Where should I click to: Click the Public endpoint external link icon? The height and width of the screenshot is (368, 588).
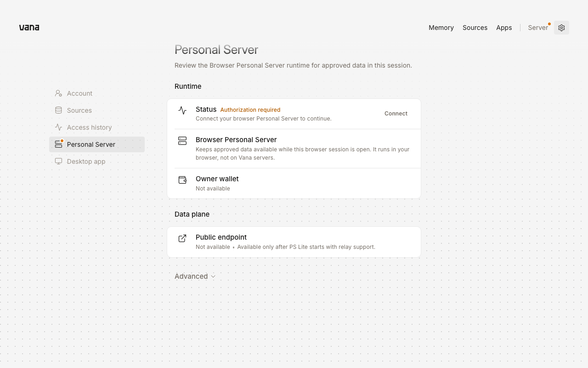coord(182,238)
